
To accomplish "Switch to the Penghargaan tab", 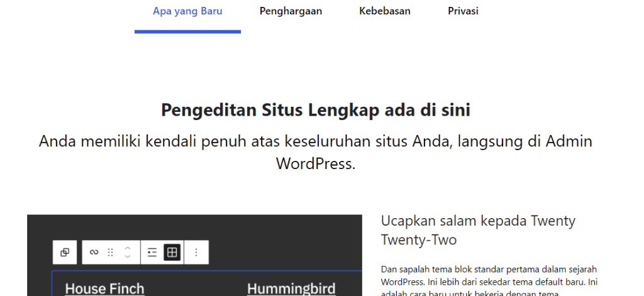I will [x=291, y=11].
